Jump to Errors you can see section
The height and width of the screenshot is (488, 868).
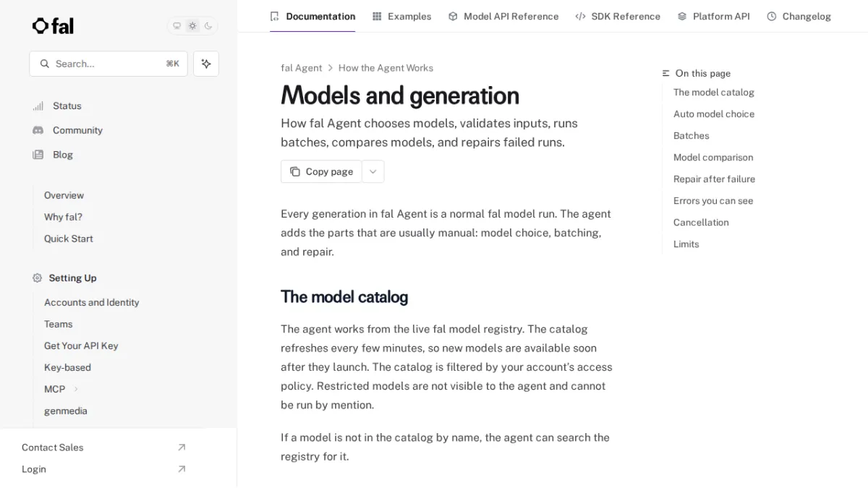[x=712, y=201]
